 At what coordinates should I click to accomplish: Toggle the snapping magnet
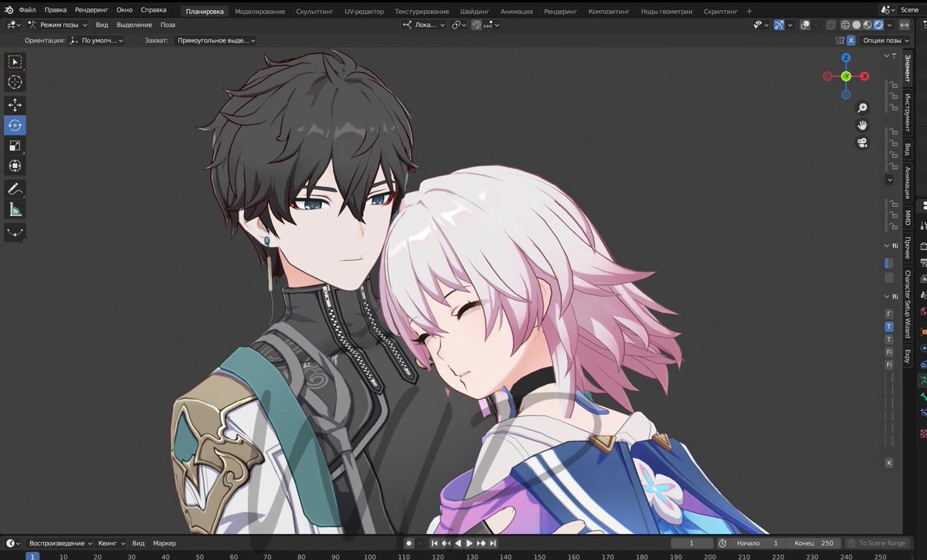[477, 25]
